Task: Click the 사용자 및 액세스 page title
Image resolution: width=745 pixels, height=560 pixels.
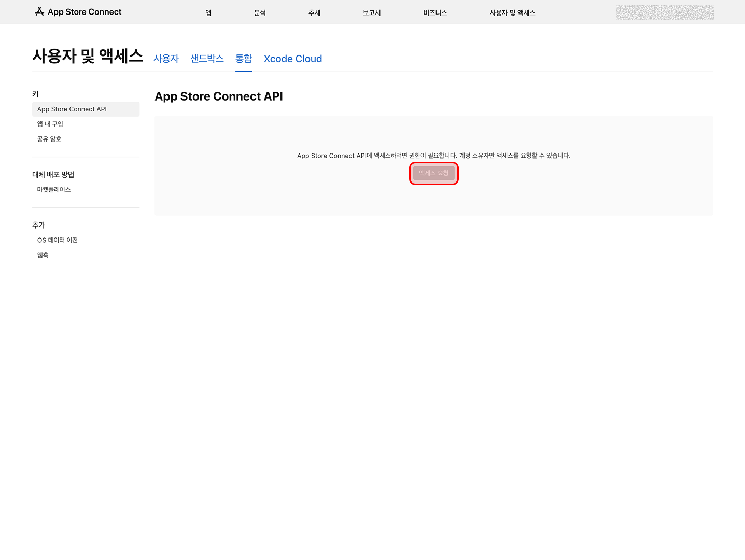Action: pos(88,55)
